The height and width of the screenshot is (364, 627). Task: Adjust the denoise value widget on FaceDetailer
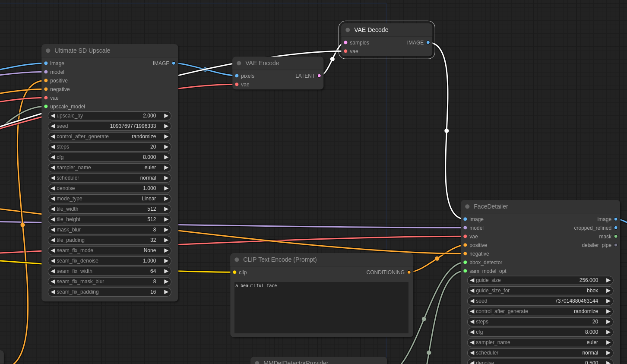point(540,362)
